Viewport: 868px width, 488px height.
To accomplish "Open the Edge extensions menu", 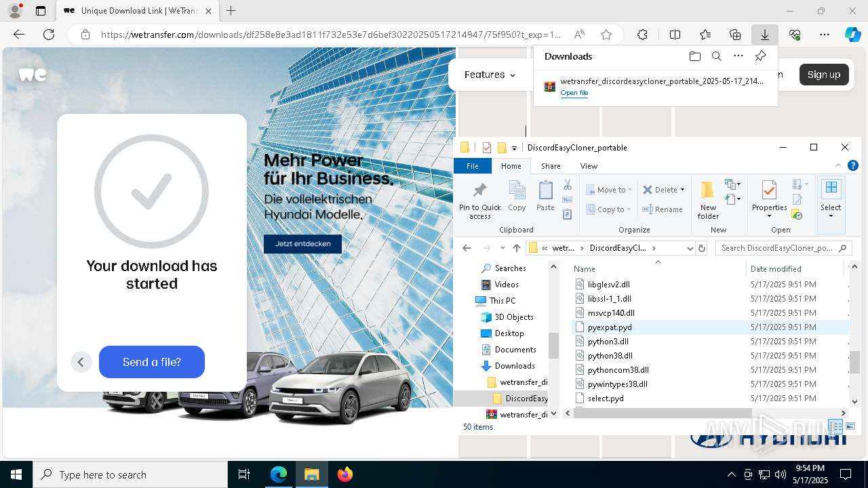I will pos(642,35).
